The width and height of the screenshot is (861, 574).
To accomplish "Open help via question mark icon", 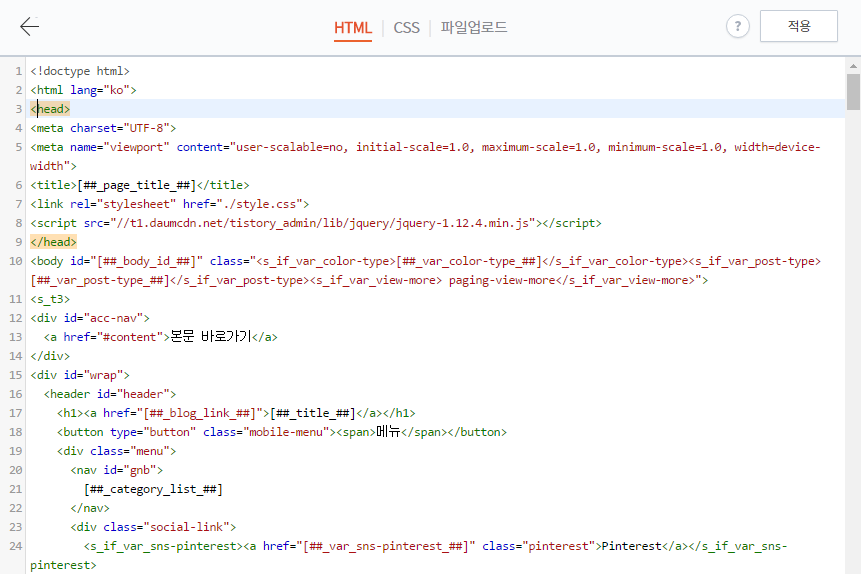I will pyautogui.click(x=737, y=26).
